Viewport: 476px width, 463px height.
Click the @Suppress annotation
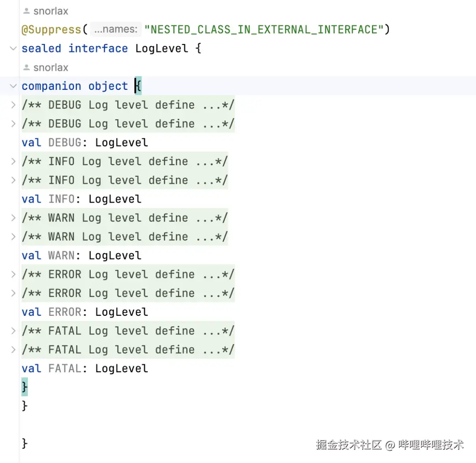point(51,30)
